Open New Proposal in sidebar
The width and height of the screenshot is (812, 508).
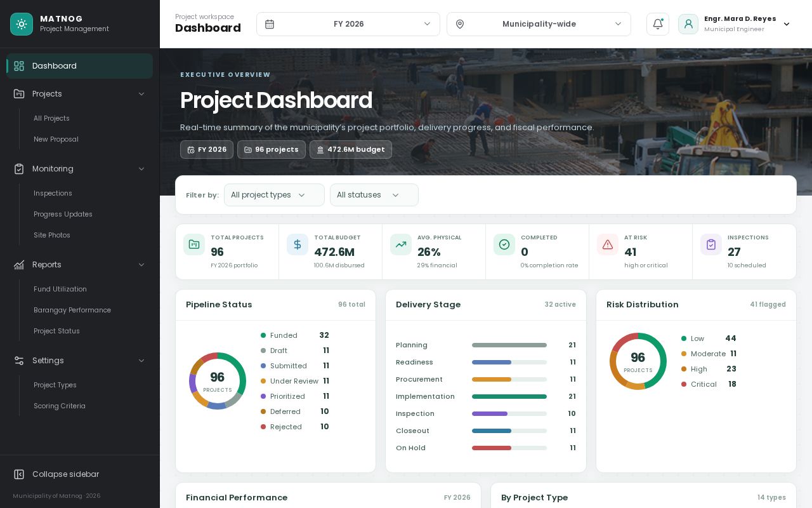pos(56,140)
